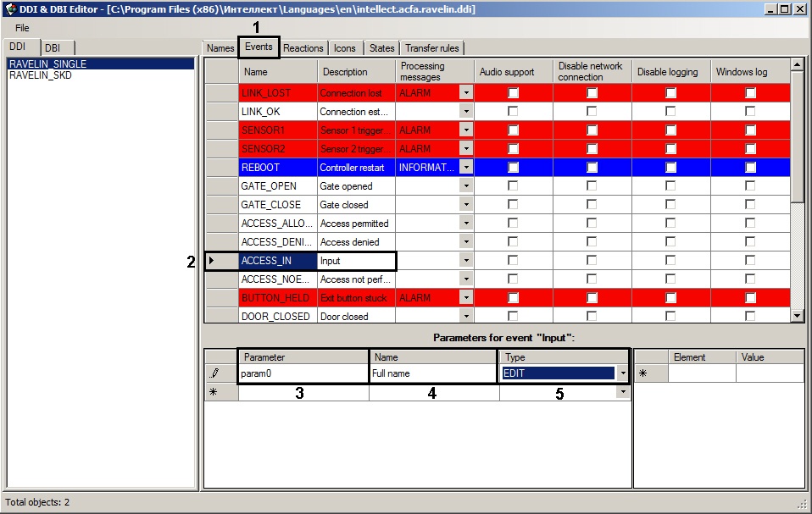This screenshot has width=812, height=514.
Task: Click the Full name cell
Action: click(x=432, y=373)
